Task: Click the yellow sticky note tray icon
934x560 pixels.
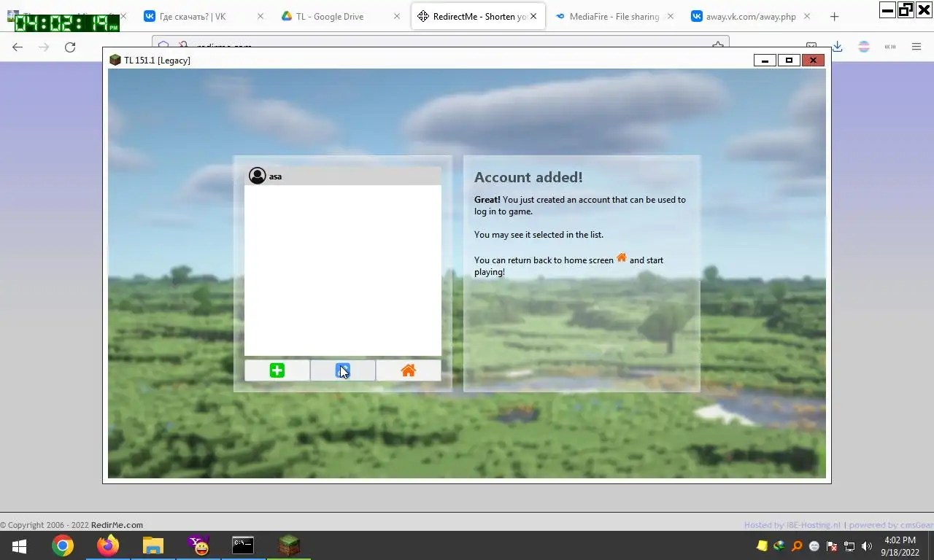Action: (762, 545)
